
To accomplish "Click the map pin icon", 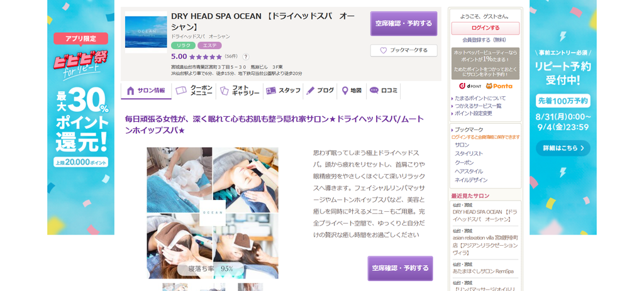I will [345, 91].
